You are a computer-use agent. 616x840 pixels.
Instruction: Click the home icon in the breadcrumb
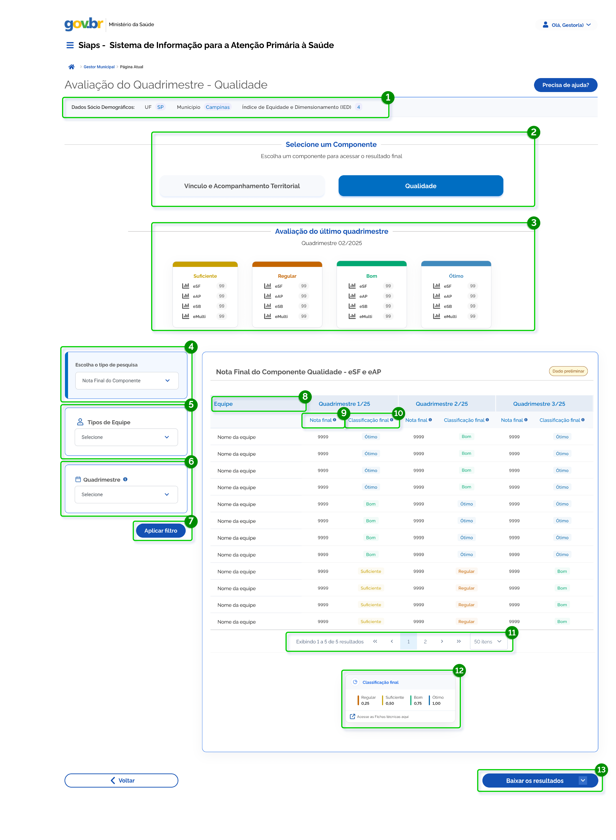pos(71,67)
